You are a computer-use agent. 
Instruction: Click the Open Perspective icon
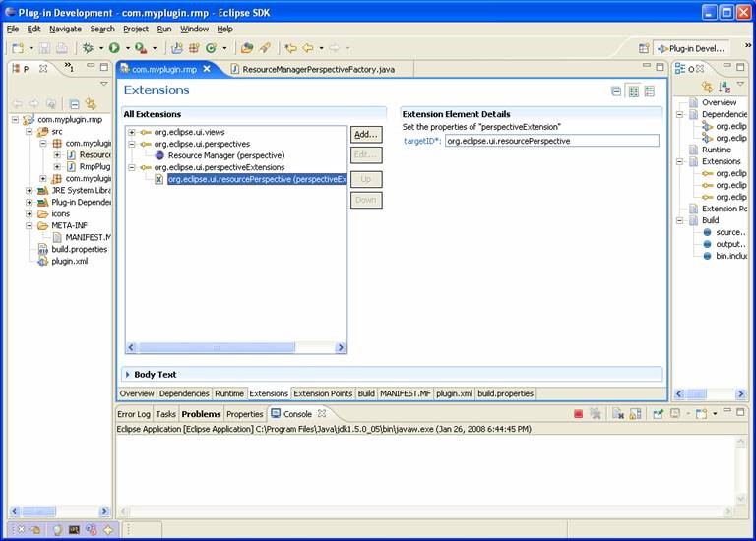644,47
